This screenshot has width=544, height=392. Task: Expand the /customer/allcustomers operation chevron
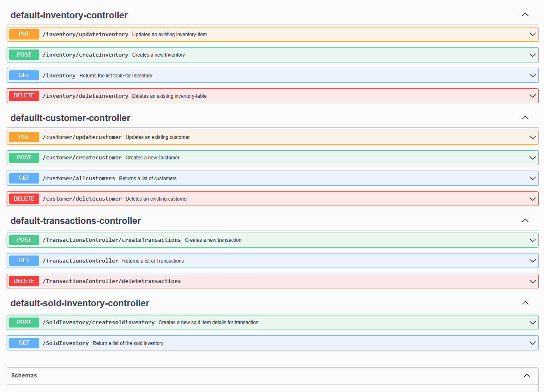pyautogui.click(x=533, y=178)
